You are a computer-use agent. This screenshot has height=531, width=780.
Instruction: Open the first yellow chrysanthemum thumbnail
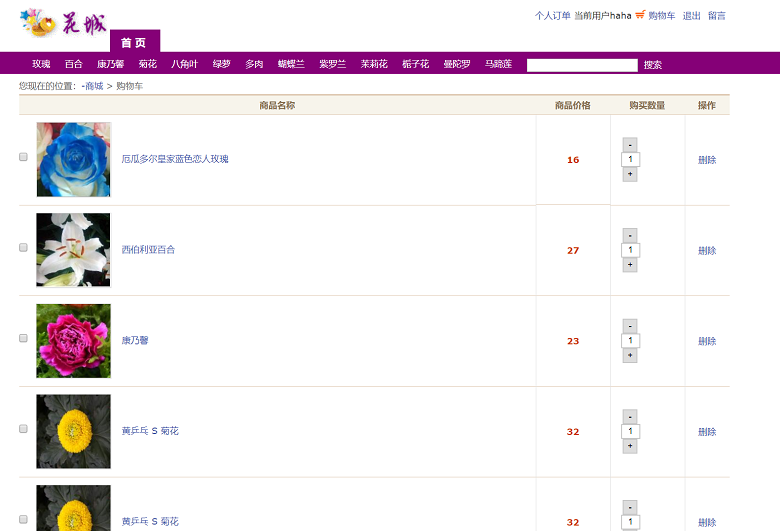point(74,431)
